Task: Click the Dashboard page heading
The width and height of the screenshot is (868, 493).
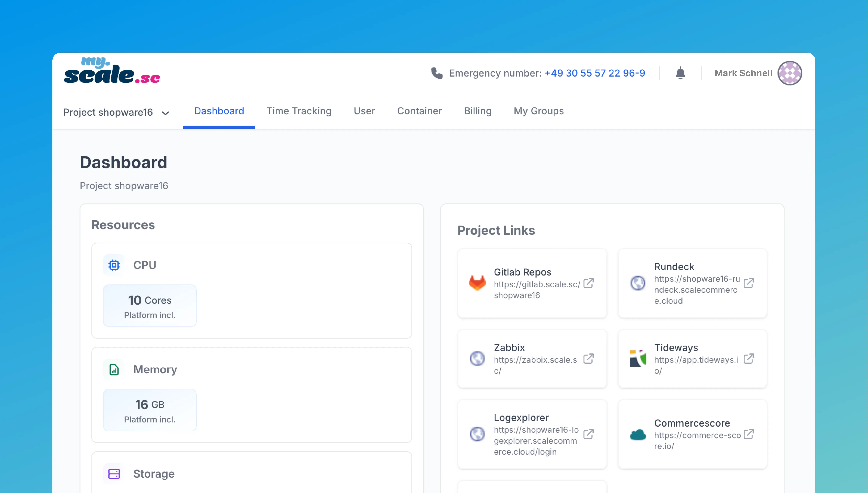Action: pyautogui.click(x=124, y=163)
